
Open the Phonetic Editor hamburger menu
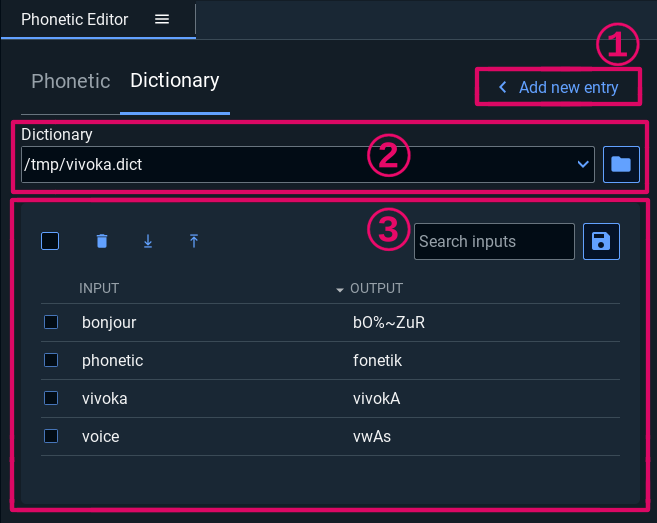(x=162, y=19)
